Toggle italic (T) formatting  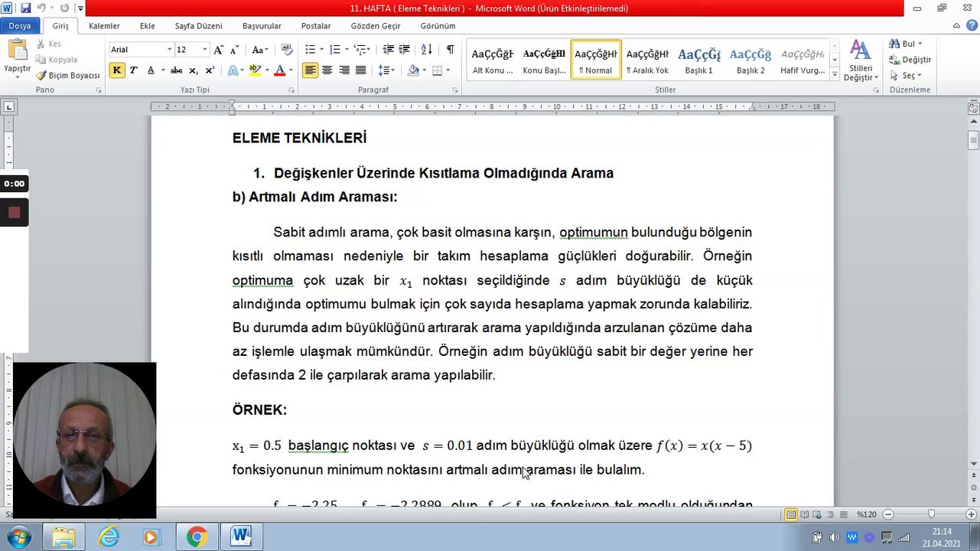pos(133,70)
